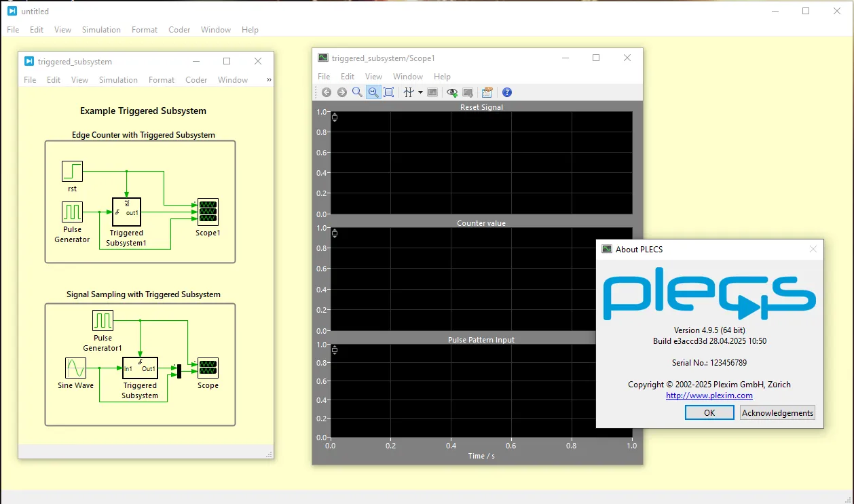Click the 'Pulse Pattern Input' plot title
This screenshot has height=504, width=854.
coord(481,340)
